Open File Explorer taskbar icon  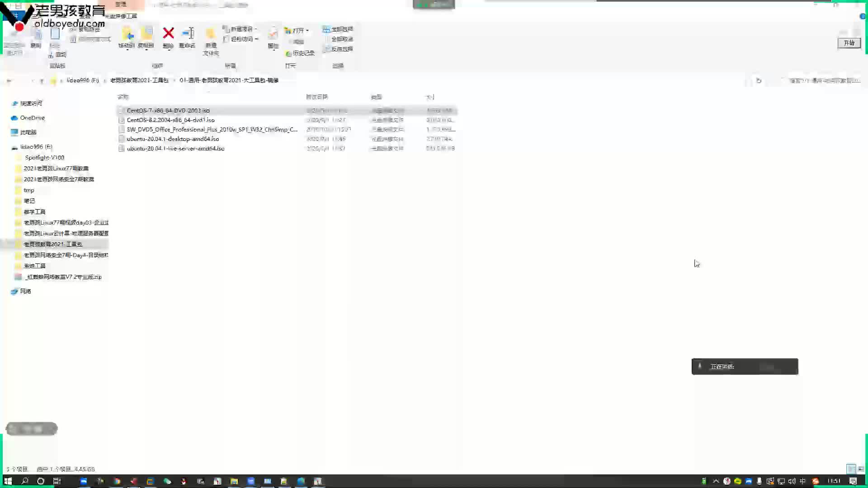point(234,481)
